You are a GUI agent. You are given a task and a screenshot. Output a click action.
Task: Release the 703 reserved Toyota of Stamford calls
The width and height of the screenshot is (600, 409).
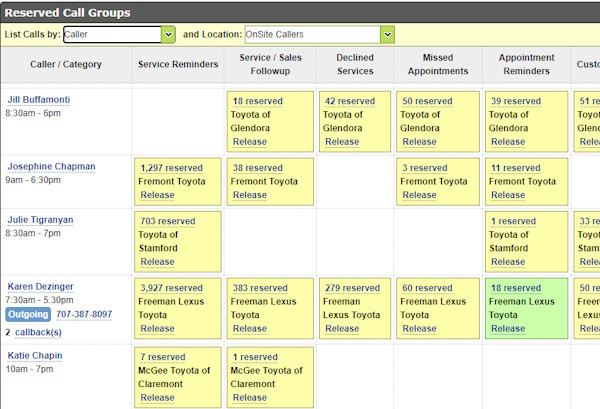point(157,262)
